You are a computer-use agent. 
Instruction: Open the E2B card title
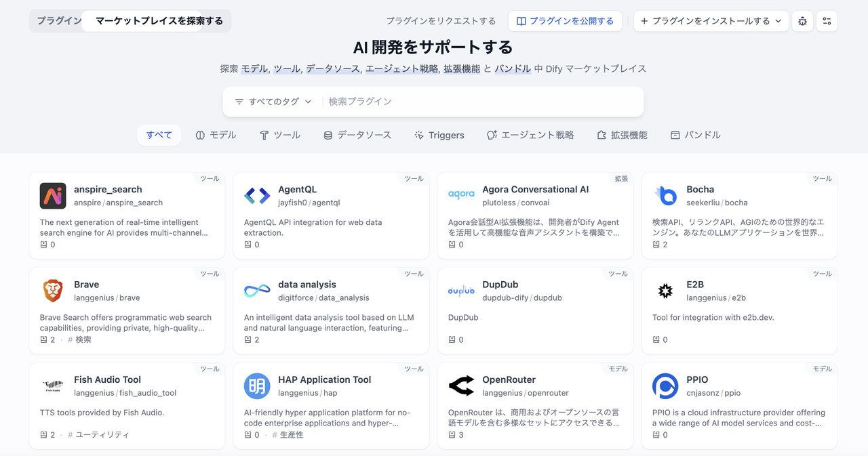tap(695, 285)
